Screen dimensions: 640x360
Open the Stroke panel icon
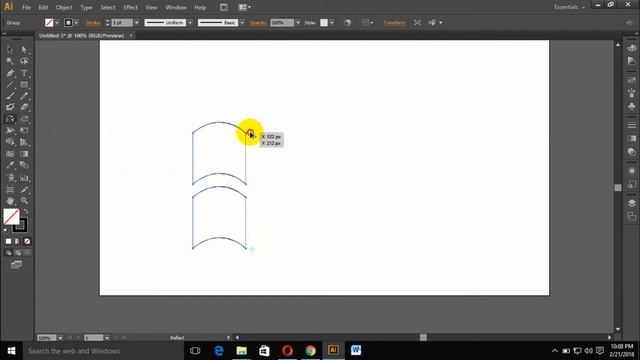631,125
